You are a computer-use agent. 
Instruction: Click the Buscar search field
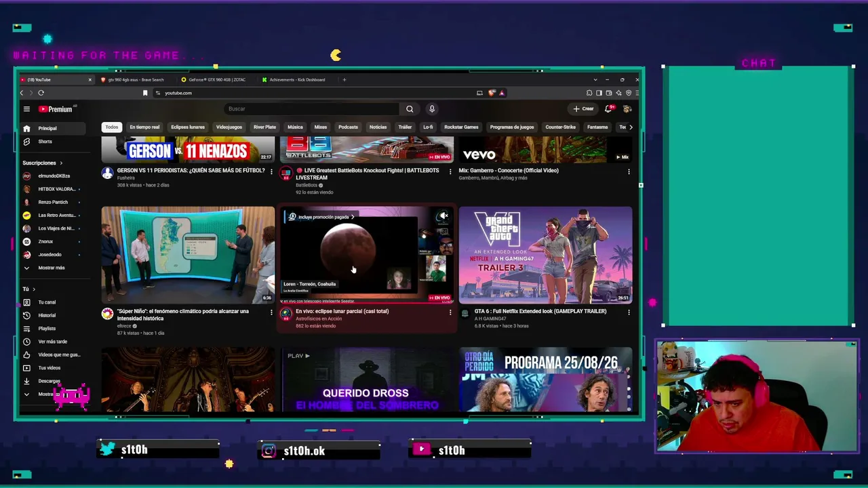[311, 109]
